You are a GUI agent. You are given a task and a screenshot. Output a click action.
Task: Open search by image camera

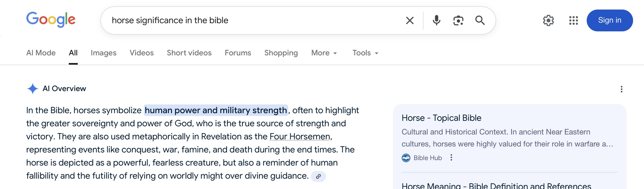[x=458, y=20]
